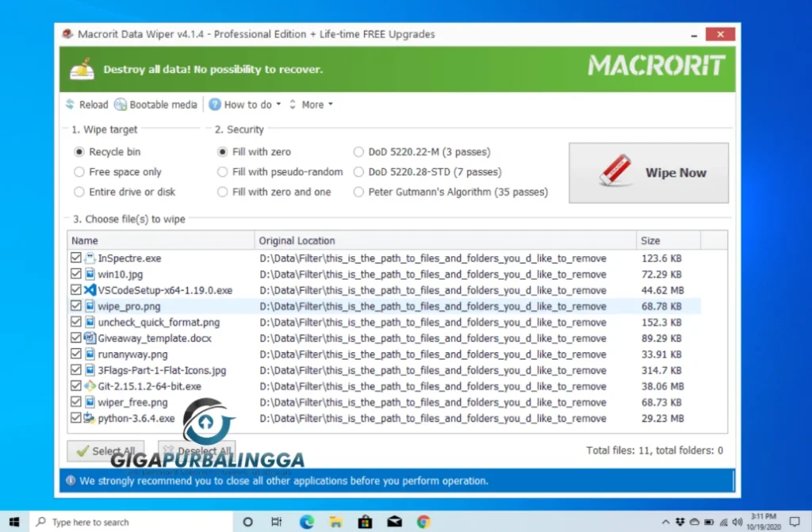Image resolution: width=812 pixels, height=532 pixels.
Task: Click the VS Code icon next to VSCodeSetup-x64-1.19.0.exe
Action: (x=89, y=289)
